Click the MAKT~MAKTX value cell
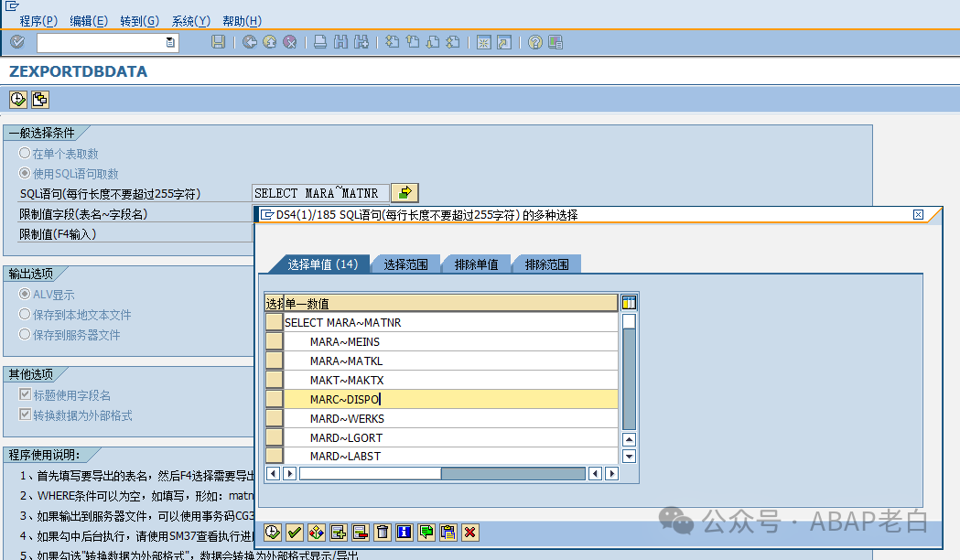This screenshot has width=960, height=560. coord(450,380)
